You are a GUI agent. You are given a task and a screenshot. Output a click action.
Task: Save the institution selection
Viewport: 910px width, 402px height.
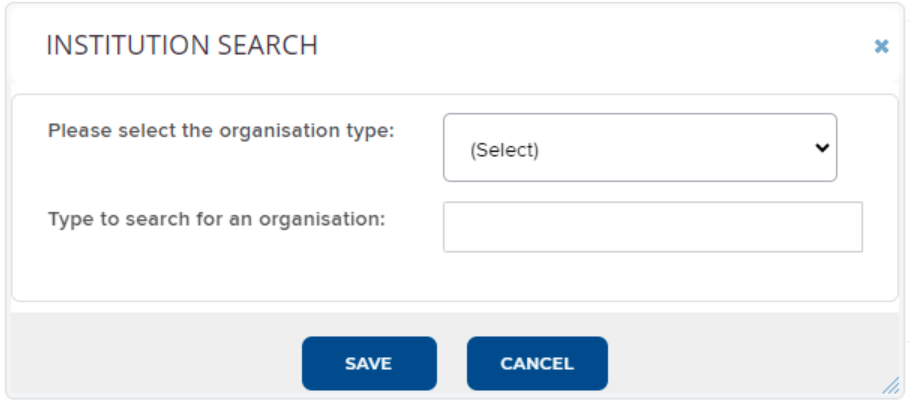(x=369, y=363)
